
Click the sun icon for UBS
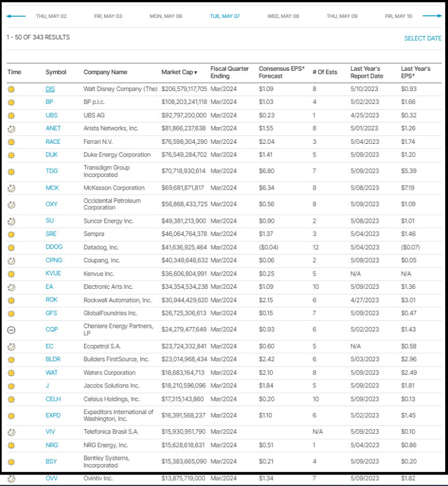click(x=11, y=116)
